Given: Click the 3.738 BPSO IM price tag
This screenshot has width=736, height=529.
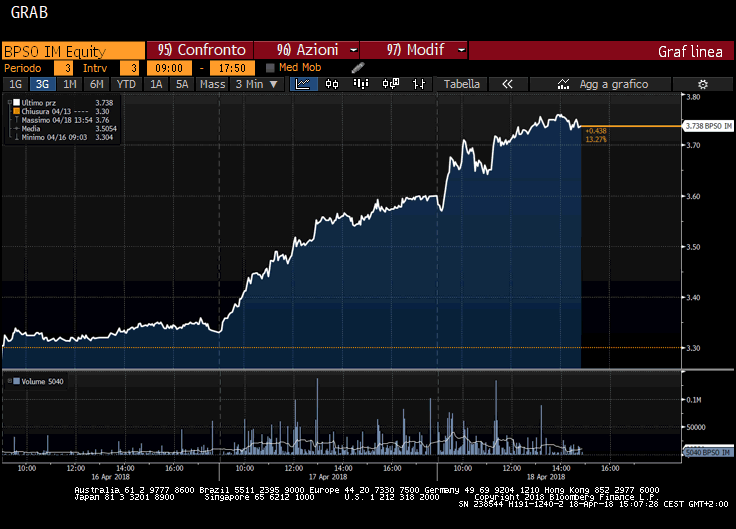Looking at the screenshot, I should pos(708,126).
